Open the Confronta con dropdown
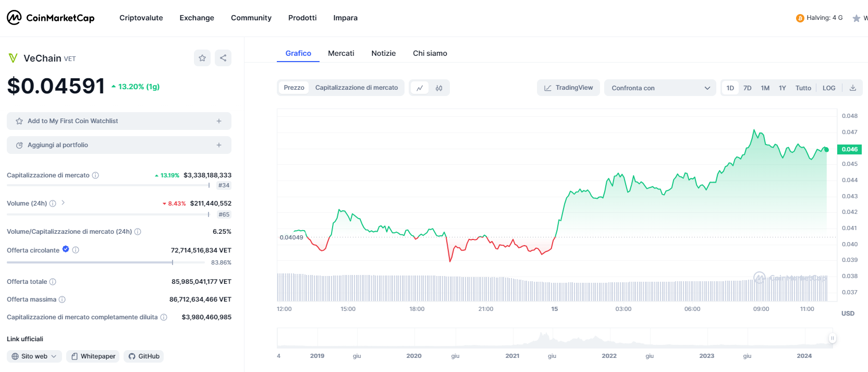The height and width of the screenshot is (372, 868). pyautogui.click(x=661, y=88)
